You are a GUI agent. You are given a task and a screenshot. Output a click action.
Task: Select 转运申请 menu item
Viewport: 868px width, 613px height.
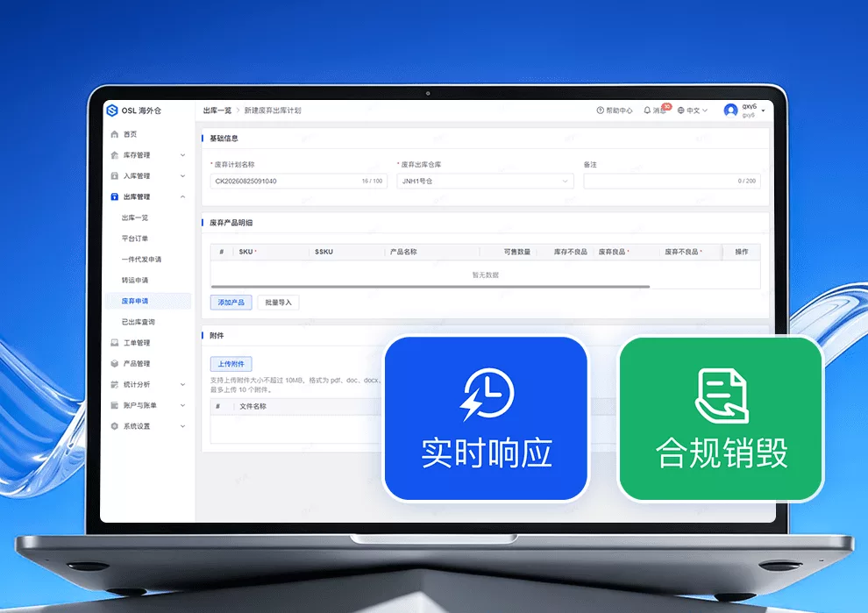(x=134, y=281)
